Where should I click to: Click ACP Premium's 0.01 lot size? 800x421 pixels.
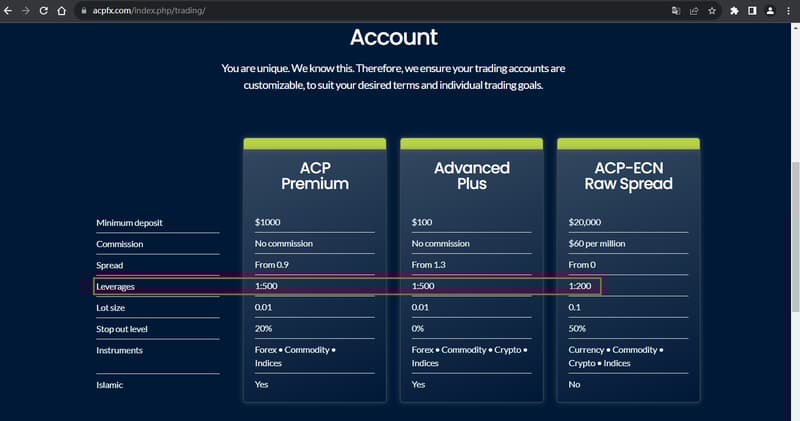point(263,307)
